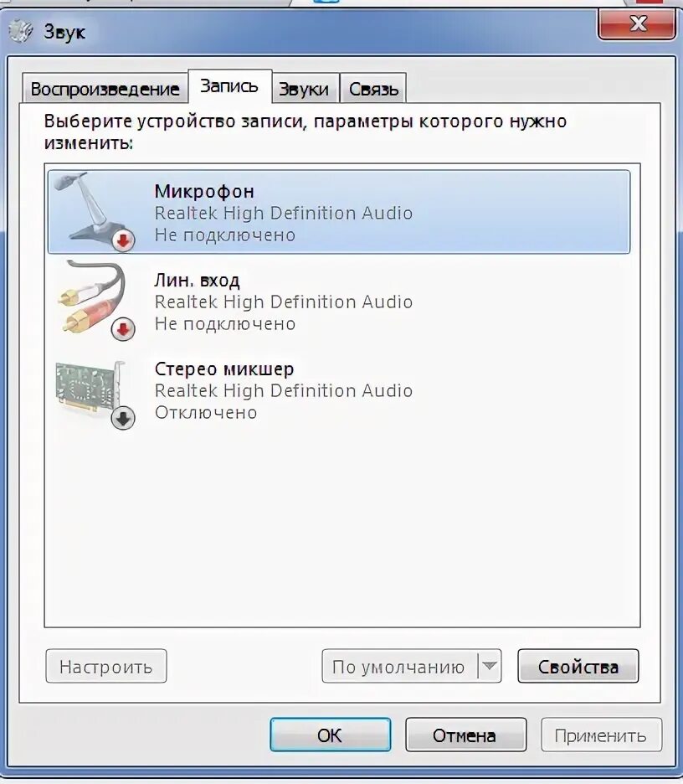Screen dimensions: 683x784
Task: Click the line-in RCA cable icon
Action: (92, 299)
